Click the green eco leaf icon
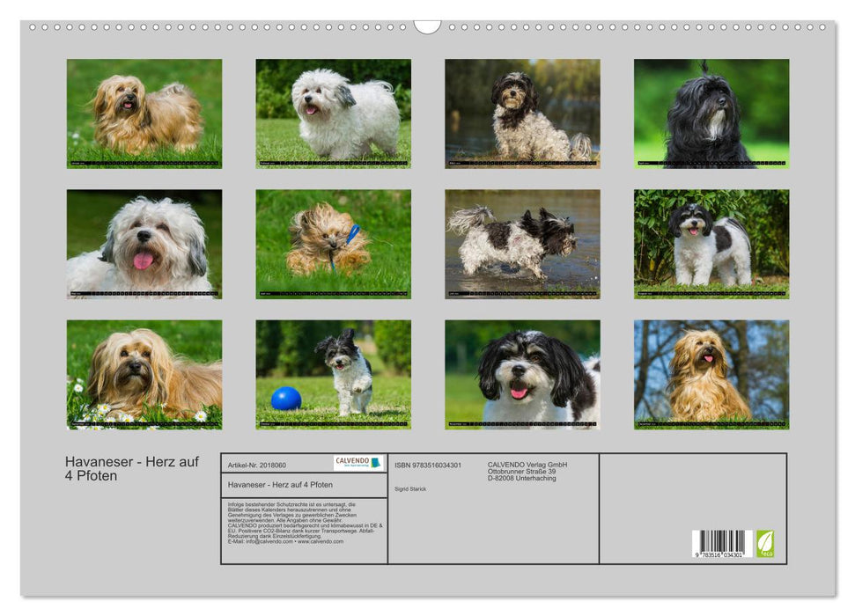This screenshot has width=855, height=616. (x=765, y=543)
